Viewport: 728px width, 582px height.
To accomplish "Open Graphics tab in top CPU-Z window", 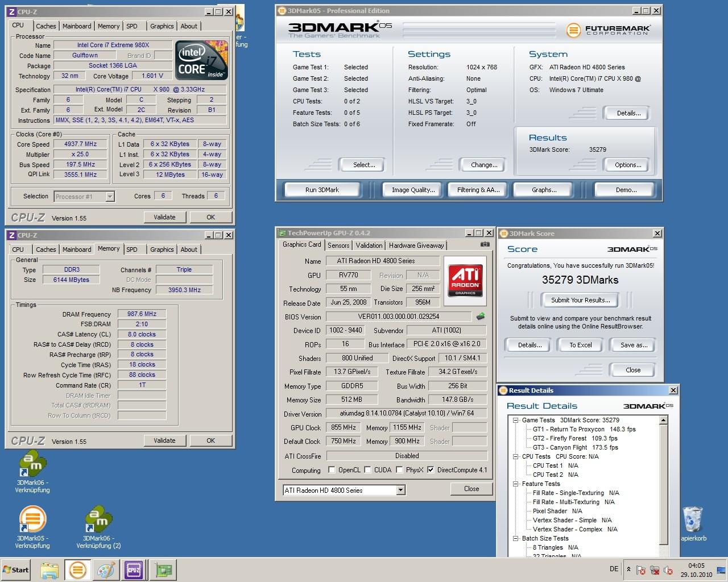I will tap(162, 26).
